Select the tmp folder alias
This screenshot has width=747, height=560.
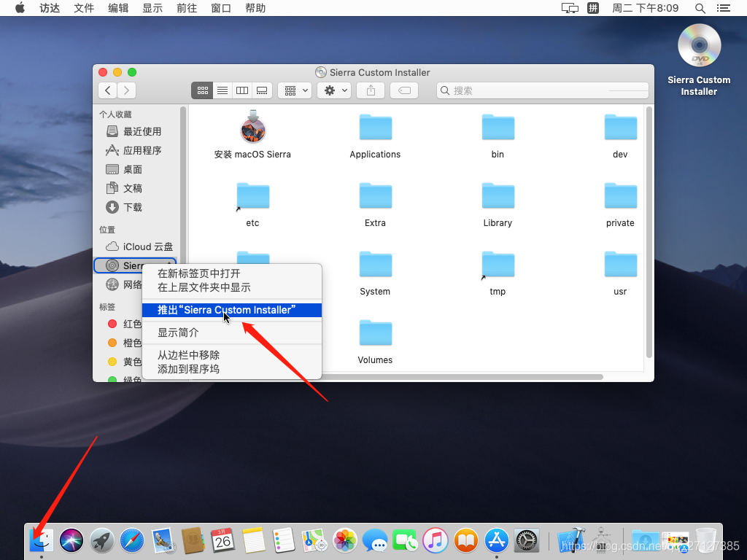coord(498,273)
